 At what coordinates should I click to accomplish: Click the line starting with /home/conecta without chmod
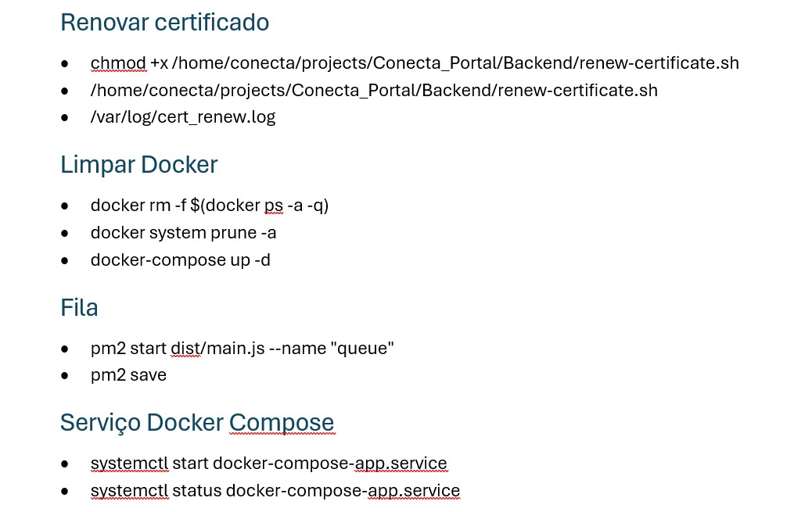tap(374, 91)
